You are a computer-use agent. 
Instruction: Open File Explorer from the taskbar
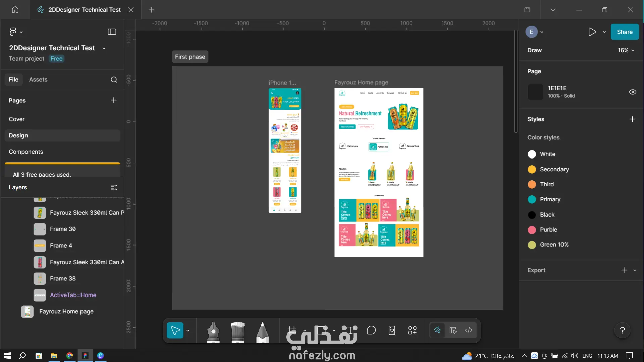pos(54,356)
